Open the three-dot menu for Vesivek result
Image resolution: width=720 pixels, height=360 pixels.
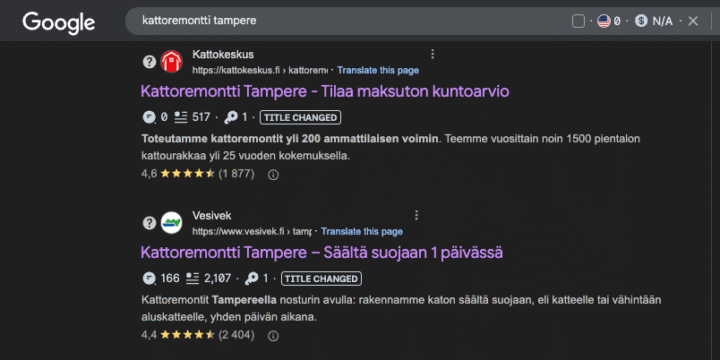click(416, 215)
